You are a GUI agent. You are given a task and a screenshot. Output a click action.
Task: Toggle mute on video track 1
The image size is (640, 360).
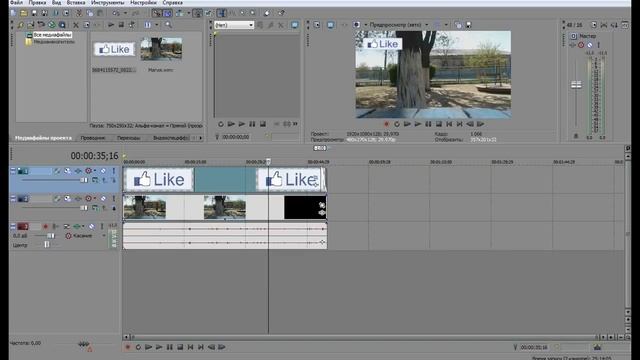(103, 171)
